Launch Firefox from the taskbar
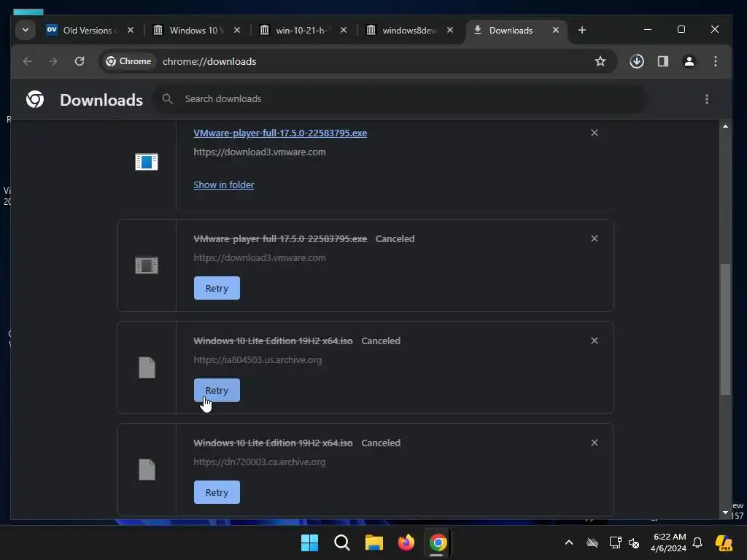The image size is (747, 560). tap(406, 542)
